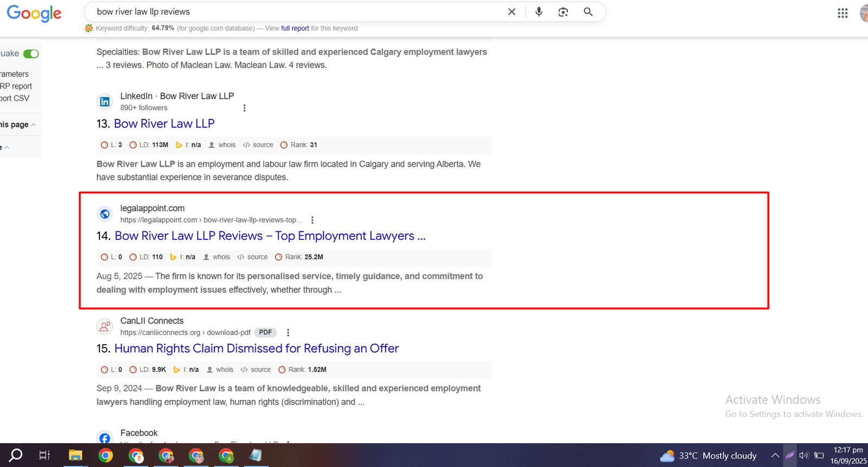Open three-dot menu for LinkedIn result
Viewport: 868px width, 467px height.
[244, 108]
